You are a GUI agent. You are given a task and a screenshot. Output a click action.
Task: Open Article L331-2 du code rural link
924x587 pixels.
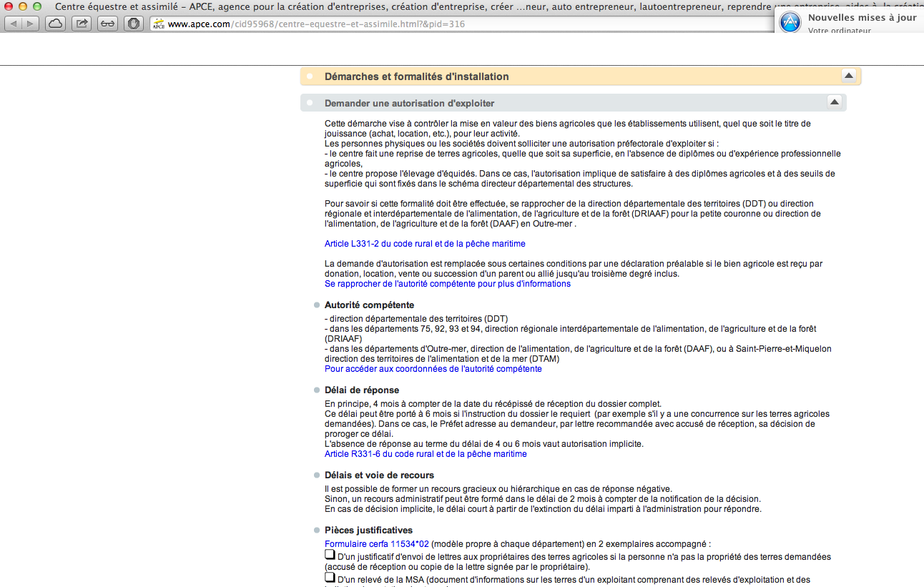click(x=425, y=244)
